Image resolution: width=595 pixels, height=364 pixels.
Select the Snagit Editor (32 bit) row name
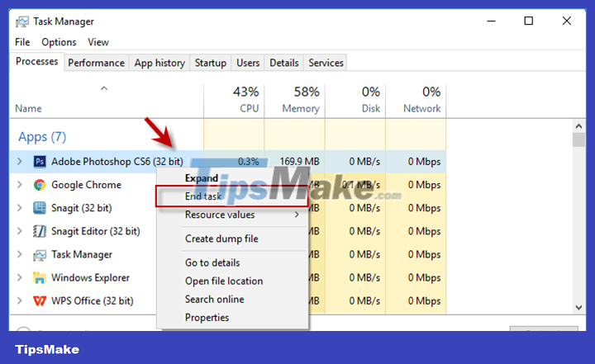(96, 231)
